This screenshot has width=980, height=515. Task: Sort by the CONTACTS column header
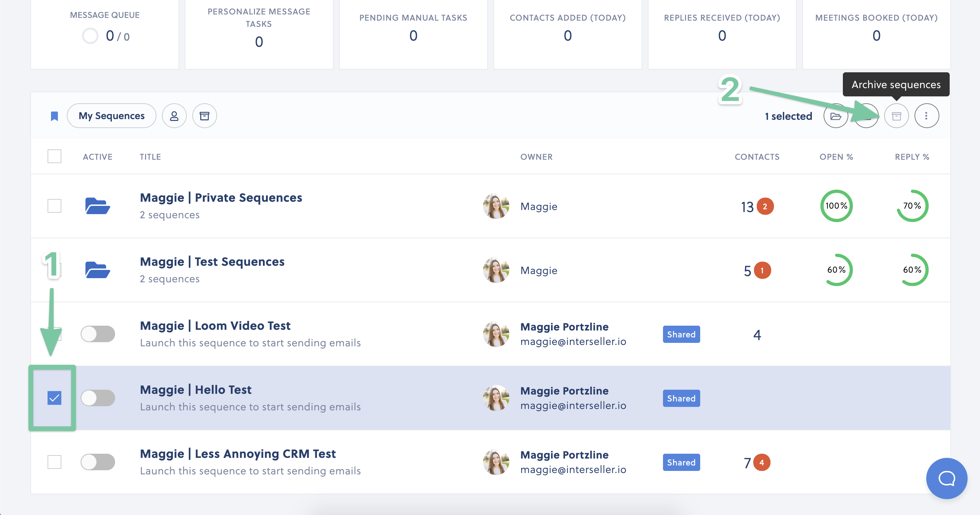tap(757, 157)
